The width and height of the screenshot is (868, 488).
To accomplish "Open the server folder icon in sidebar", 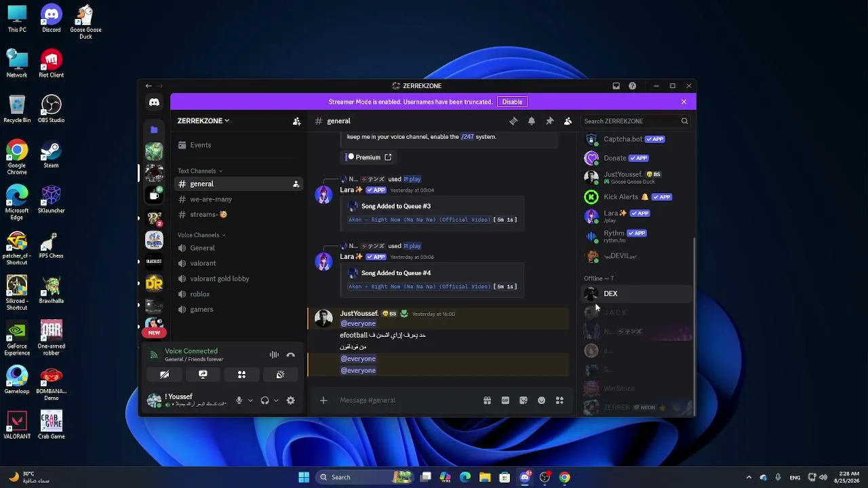I will click(154, 129).
